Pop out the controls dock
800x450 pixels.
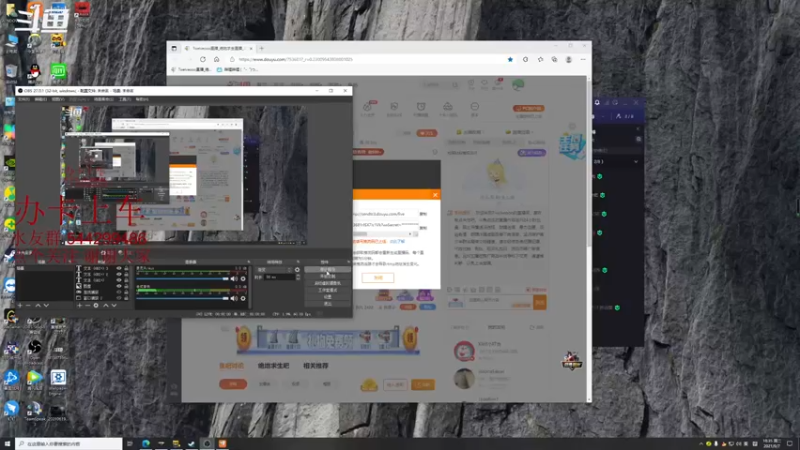click(348, 262)
